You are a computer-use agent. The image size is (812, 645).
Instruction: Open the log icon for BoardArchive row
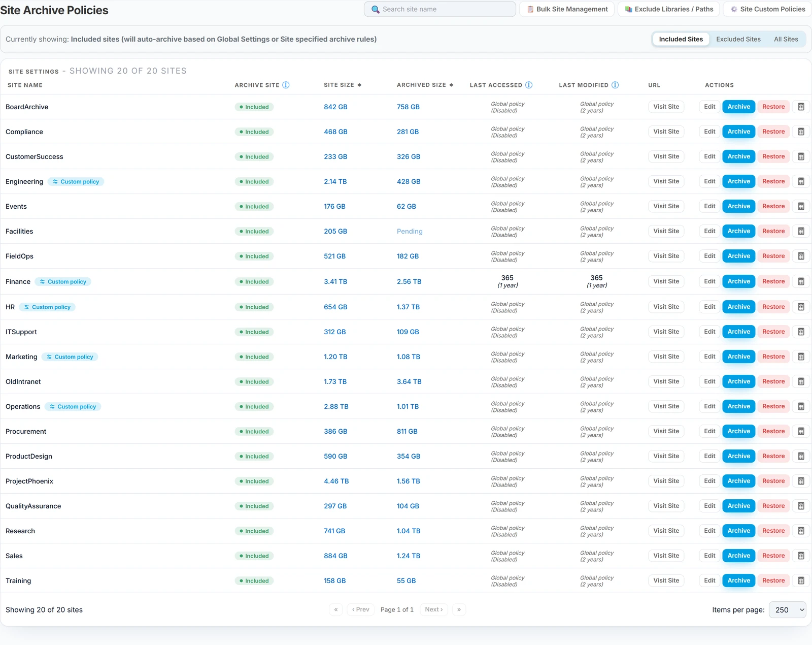(801, 107)
